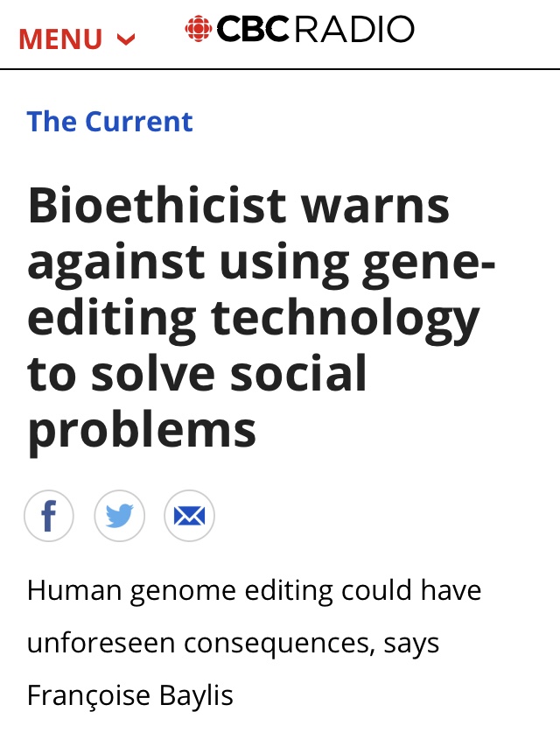
Task: Click the word "RADIO" in header
Action: coord(354,30)
